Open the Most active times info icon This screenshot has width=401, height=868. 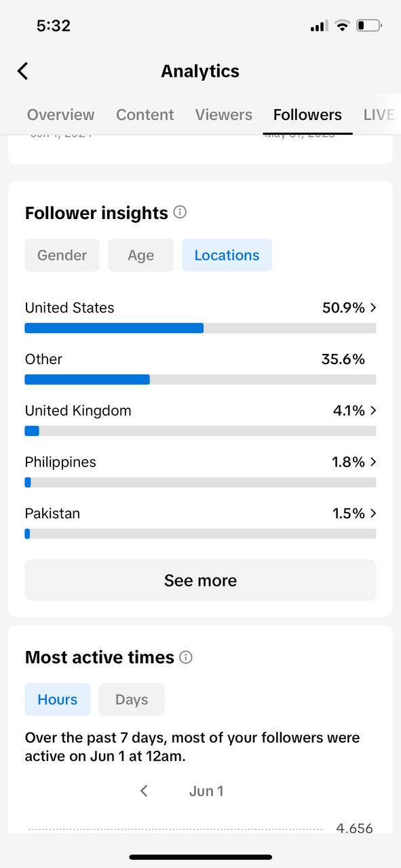click(x=186, y=657)
